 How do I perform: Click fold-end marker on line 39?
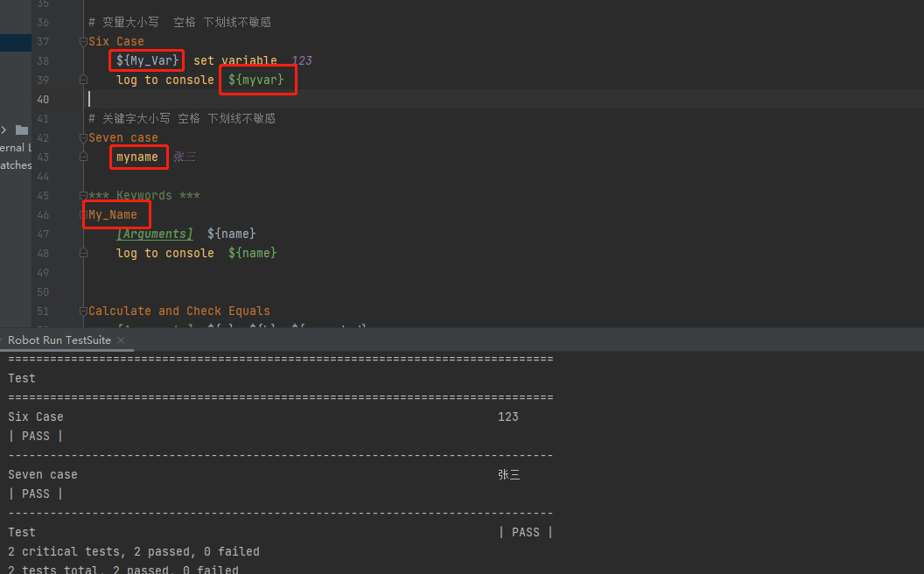pos(84,80)
